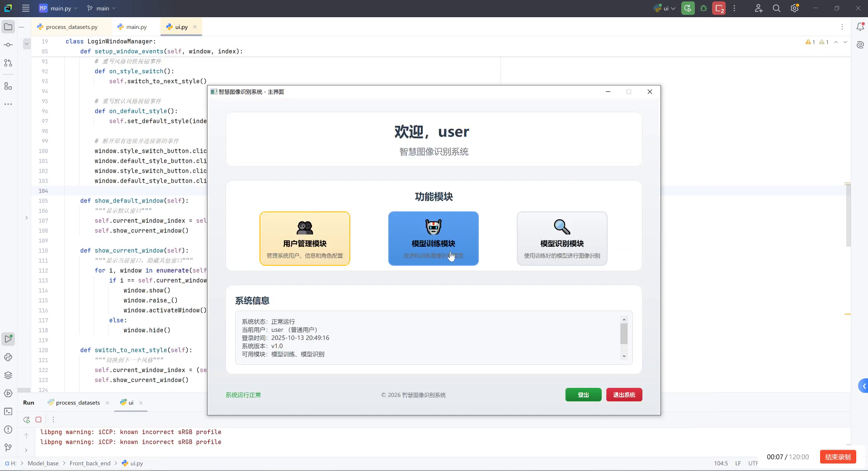The image size is (868, 471).
Task: Open the hamburger main menu
Action: point(26,8)
